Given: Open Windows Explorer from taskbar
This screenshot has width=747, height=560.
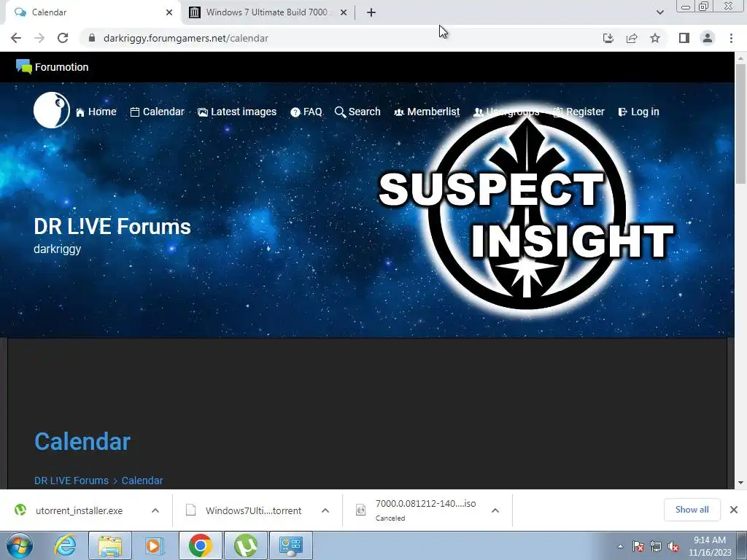Looking at the screenshot, I should click(110, 545).
